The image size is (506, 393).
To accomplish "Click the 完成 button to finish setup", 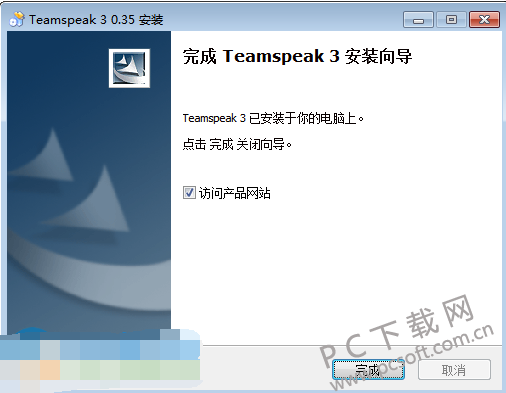I will pyautogui.click(x=368, y=369).
